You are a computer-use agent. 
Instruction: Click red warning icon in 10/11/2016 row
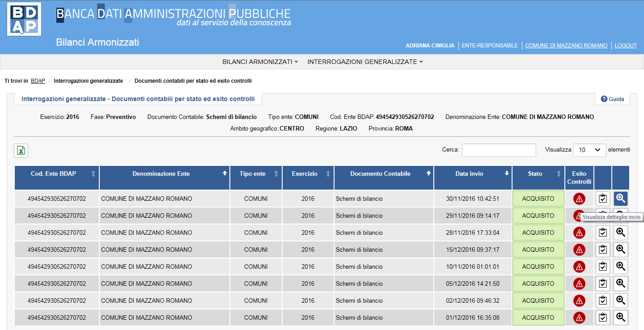(x=579, y=267)
